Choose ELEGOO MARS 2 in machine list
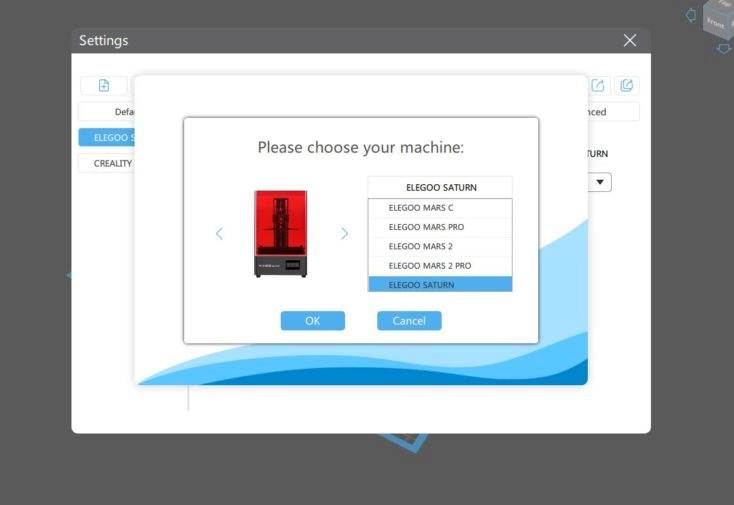The image size is (734, 505). tap(440, 246)
